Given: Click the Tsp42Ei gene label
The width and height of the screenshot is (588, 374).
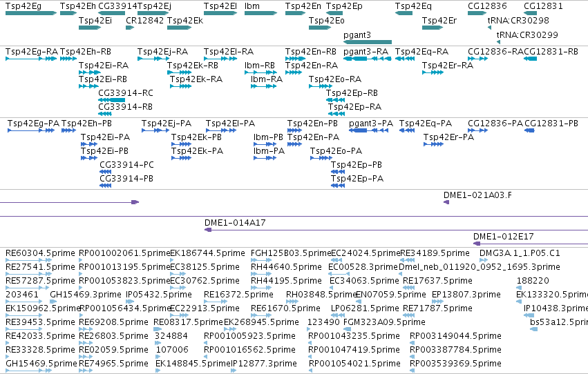Looking at the screenshot, I should pos(95,20).
